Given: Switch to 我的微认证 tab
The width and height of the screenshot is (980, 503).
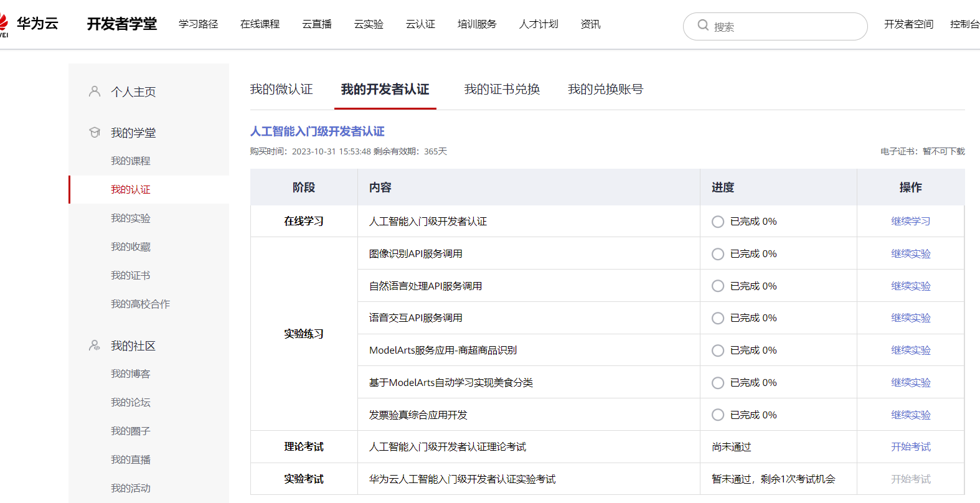Looking at the screenshot, I should pyautogui.click(x=281, y=90).
